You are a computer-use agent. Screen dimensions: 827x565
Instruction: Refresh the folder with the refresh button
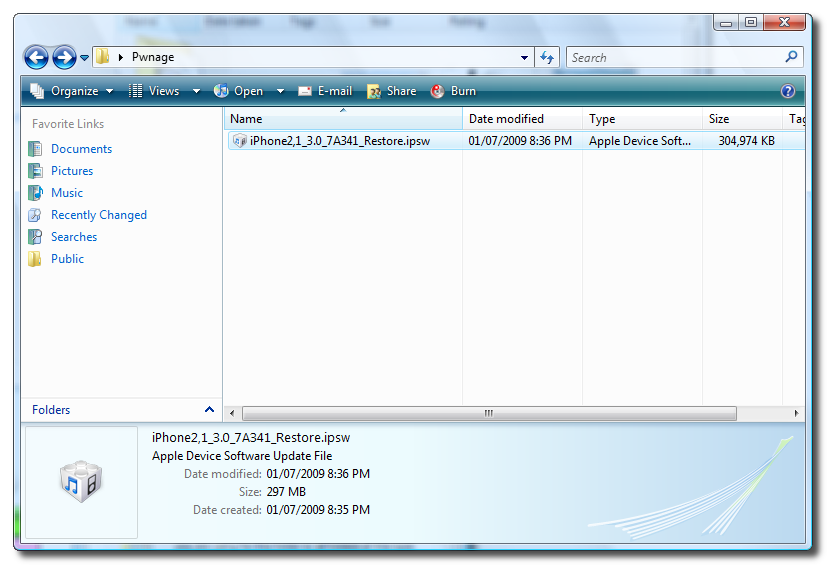547,58
